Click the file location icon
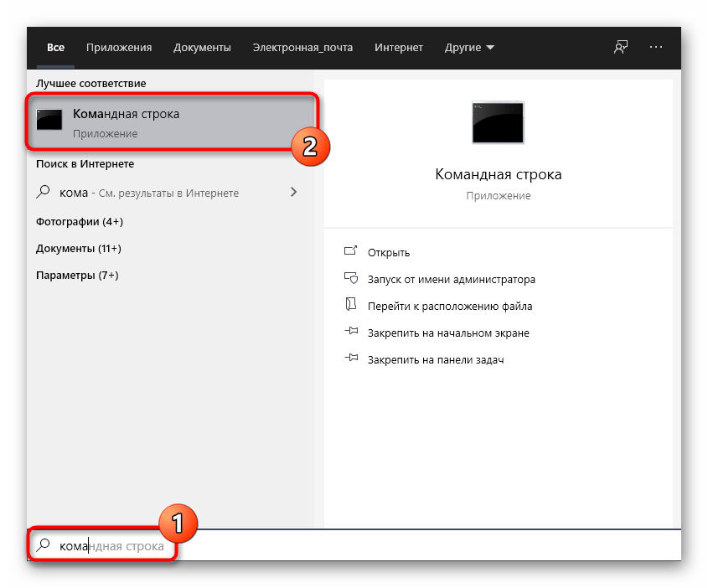The image size is (708, 588). [x=351, y=306]
